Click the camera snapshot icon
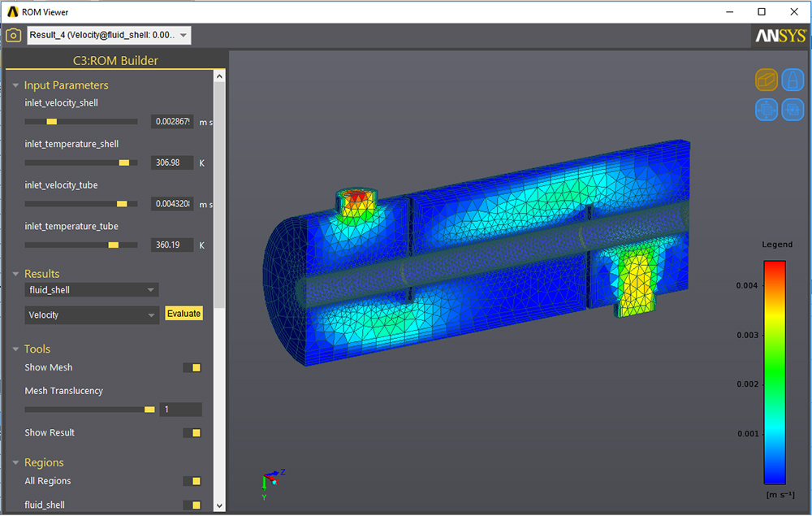This screenshot has width=812, height=516. [13, 35]
